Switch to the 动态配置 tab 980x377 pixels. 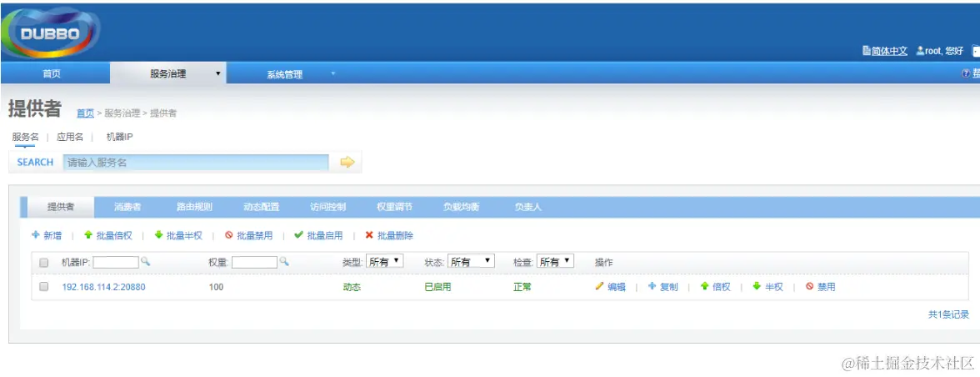tap(262, 207)
